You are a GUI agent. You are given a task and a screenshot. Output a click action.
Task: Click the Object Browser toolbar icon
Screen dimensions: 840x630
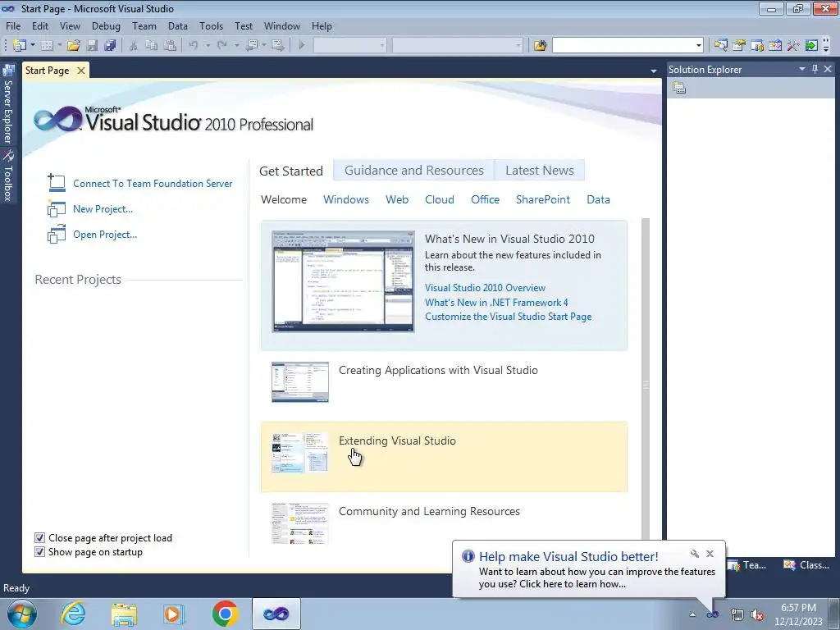coord(774,46)
